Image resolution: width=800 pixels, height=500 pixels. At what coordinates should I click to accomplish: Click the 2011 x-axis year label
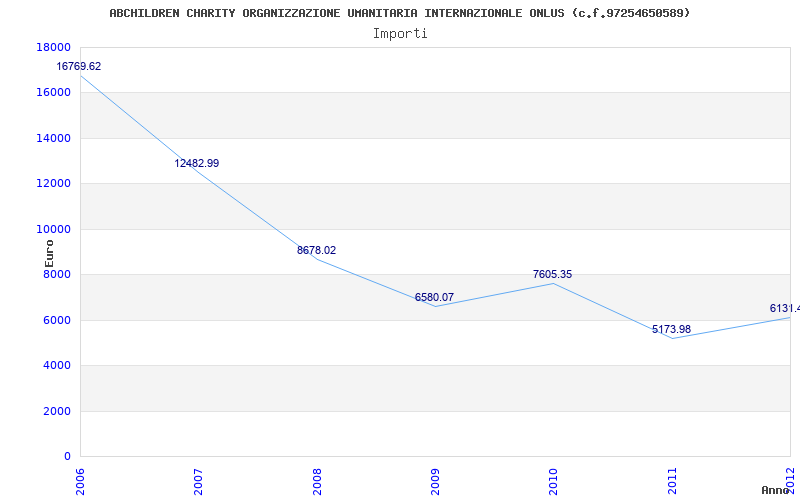[672, 481]
